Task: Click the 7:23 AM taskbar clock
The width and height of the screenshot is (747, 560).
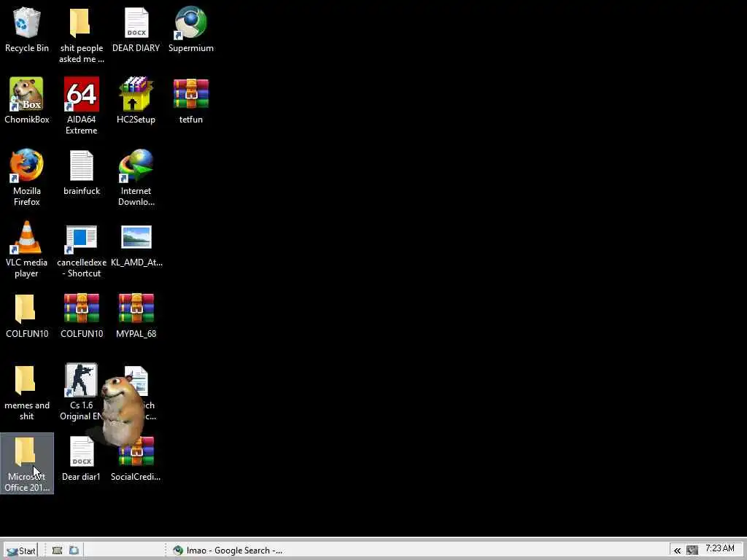Action: click(720, 548)
